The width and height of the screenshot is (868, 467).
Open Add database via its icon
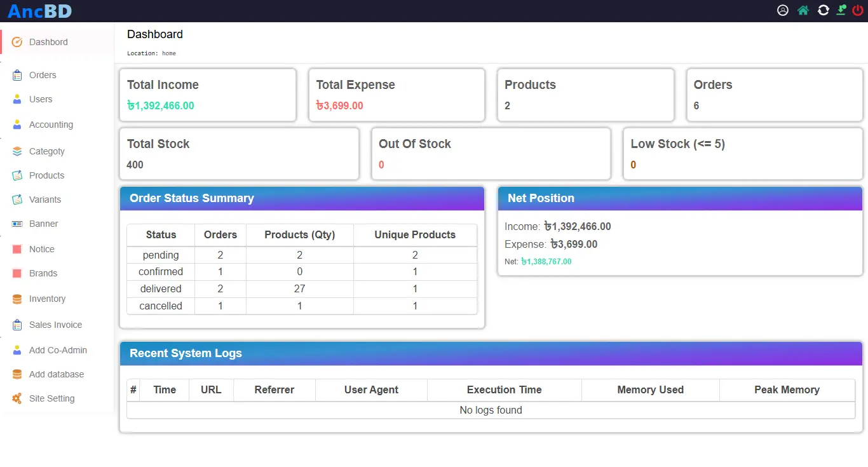pos(17,374)
